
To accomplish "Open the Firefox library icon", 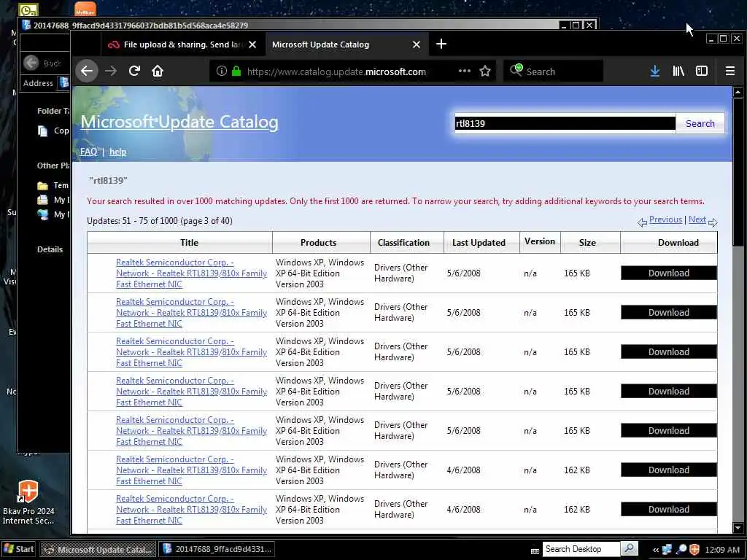I will click(678, 71).
